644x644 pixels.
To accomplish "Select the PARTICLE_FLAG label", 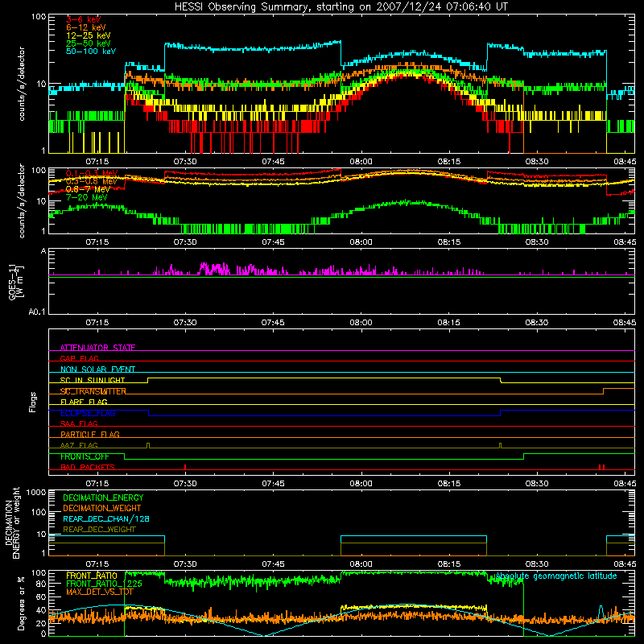I will pyautogui.click(x=90, y=435).
